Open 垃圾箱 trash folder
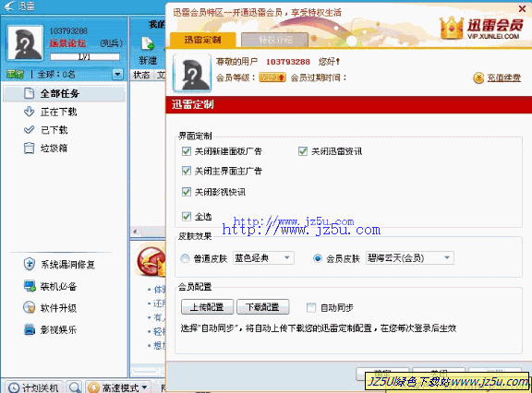This screenshot has width=532, height=393. click(54, 148)
